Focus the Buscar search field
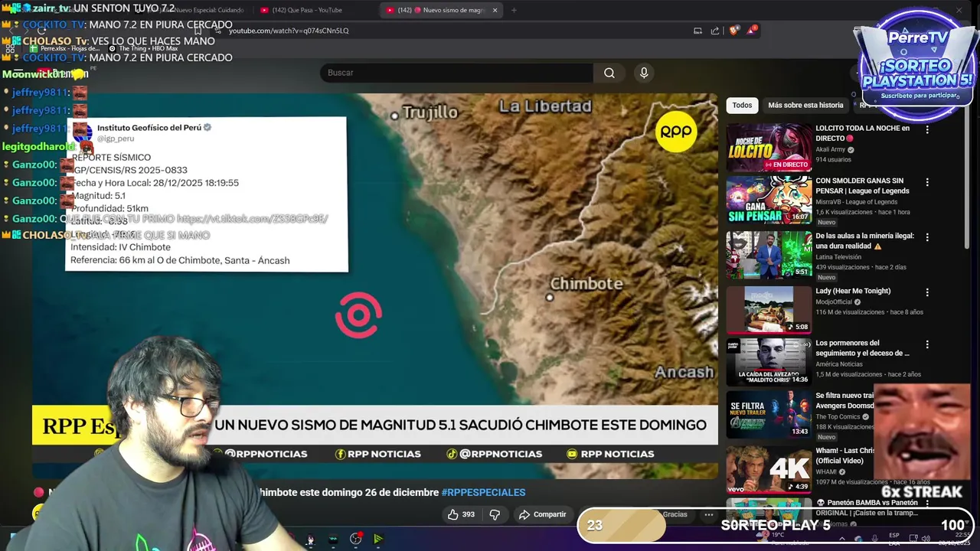The height and width of the screenshot is (551, 980). [x=456, y=73]
